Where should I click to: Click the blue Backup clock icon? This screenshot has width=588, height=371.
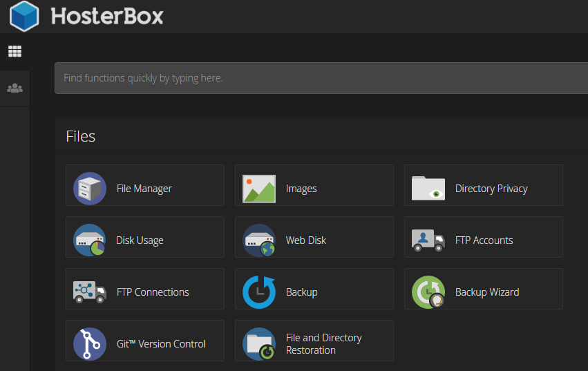point(259,292)
